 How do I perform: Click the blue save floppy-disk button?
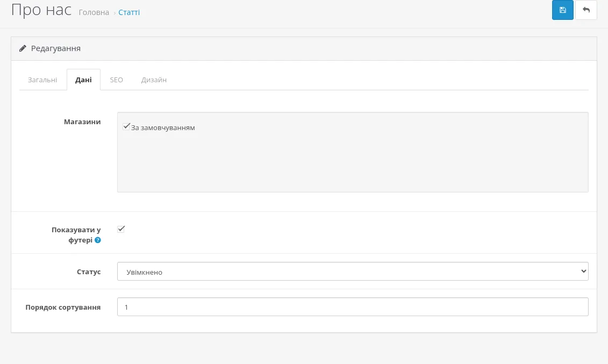click(x=563, y=10)
